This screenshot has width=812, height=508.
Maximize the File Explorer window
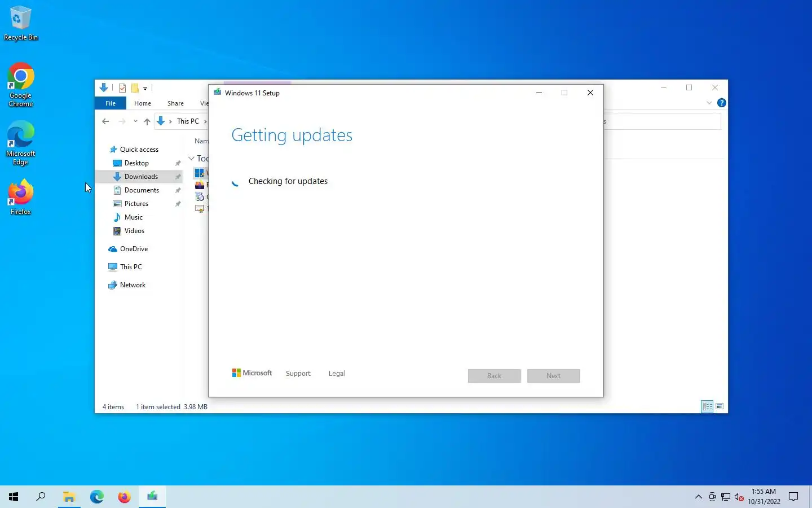pos(689,87)
